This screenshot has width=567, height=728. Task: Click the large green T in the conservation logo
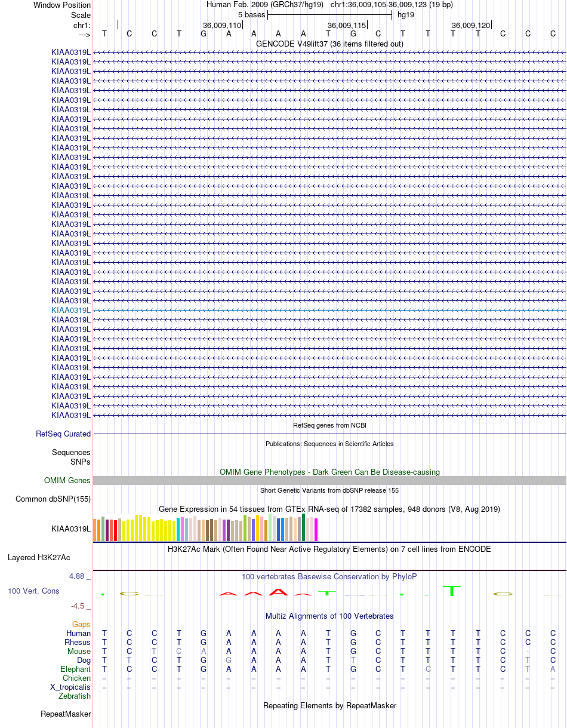click(x=452, y=591)
